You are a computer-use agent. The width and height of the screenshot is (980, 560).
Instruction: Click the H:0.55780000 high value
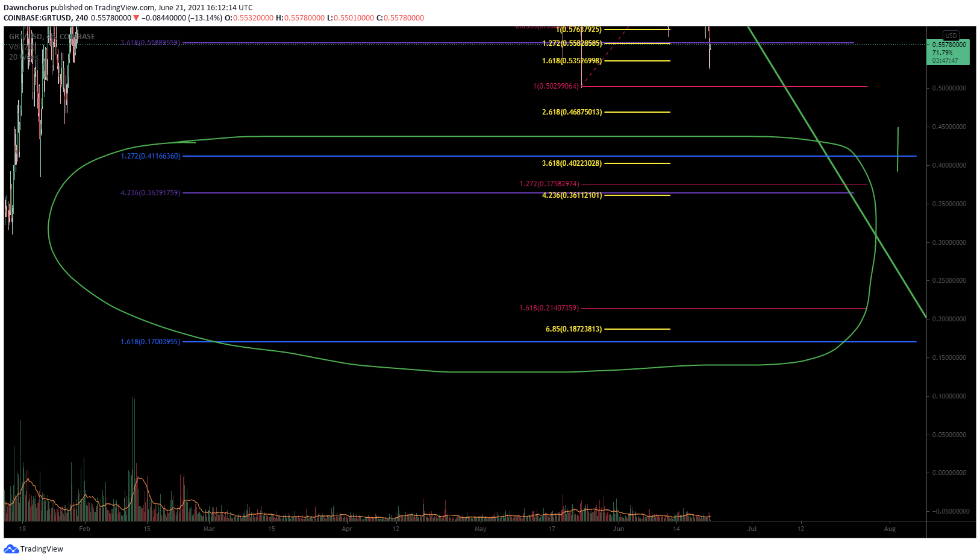point(300,17)
